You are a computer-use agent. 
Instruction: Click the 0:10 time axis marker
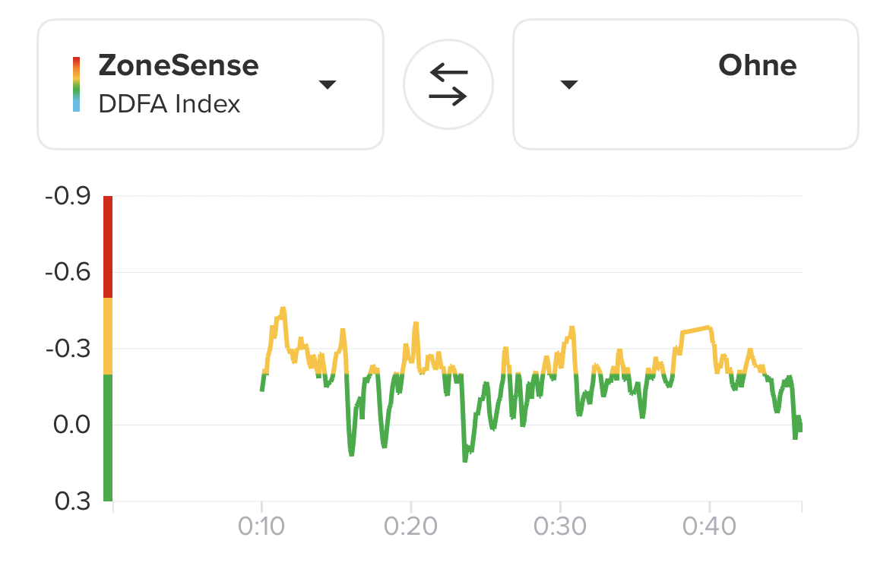[262, 527]
